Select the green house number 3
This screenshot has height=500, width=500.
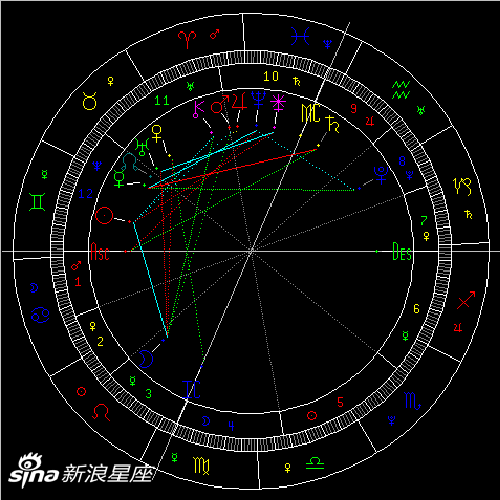[x=149, y=393]
